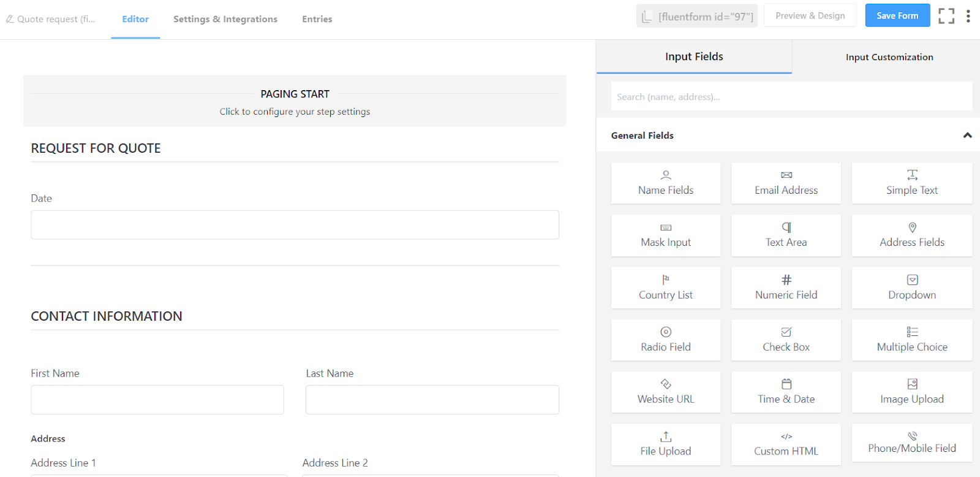Viewport: 980px width, 477px height.
Task: Add the Country List field
Action: [x=666, y=288]
